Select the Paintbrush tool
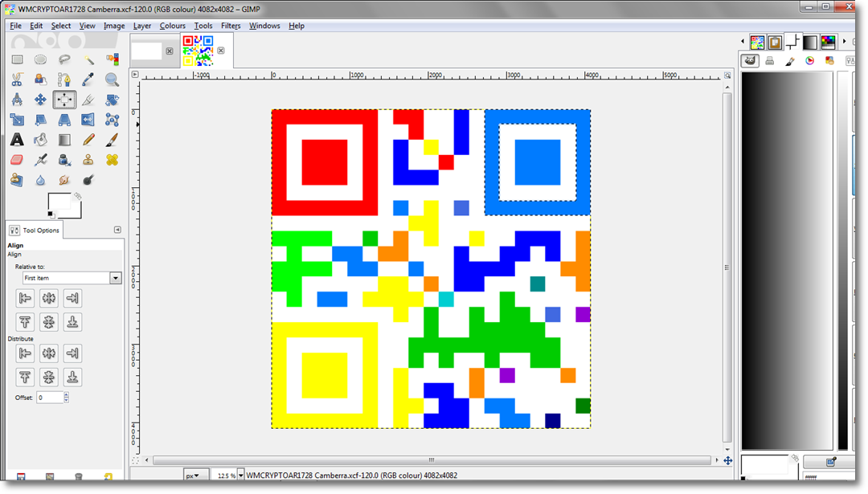The width and height of the screenshot is (868, 494). (112, 140)
